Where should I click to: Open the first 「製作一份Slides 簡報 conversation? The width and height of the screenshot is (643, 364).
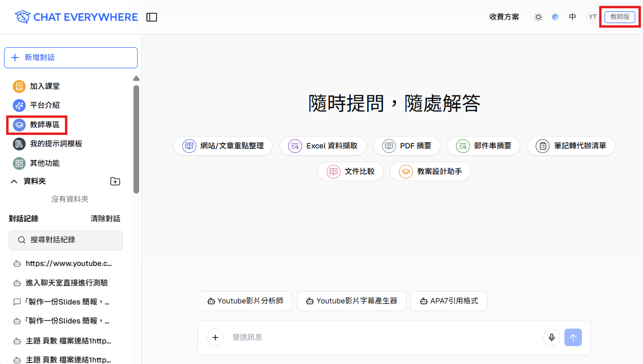click(x=67, y=302)
